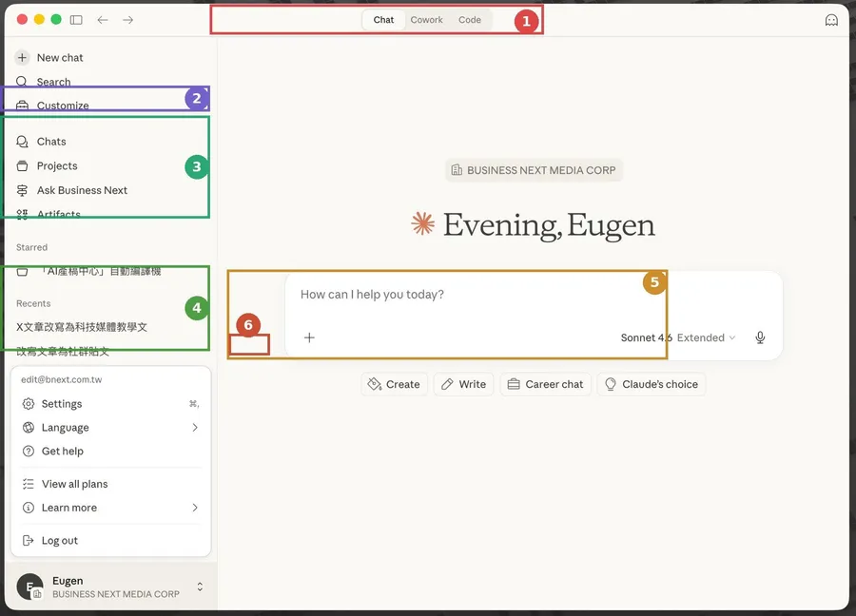Toggle the Eugen account menu chevron
Viewport: 856px width, 616px height.
200,587
